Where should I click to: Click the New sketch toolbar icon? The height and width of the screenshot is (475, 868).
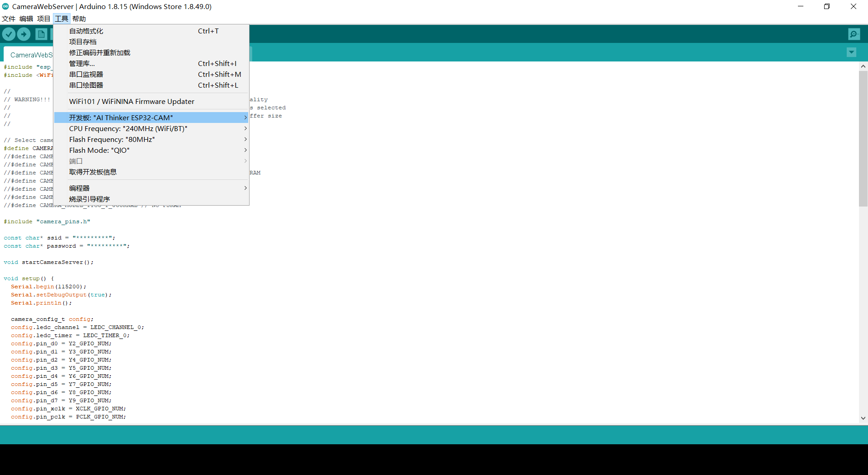click(41, 34)
